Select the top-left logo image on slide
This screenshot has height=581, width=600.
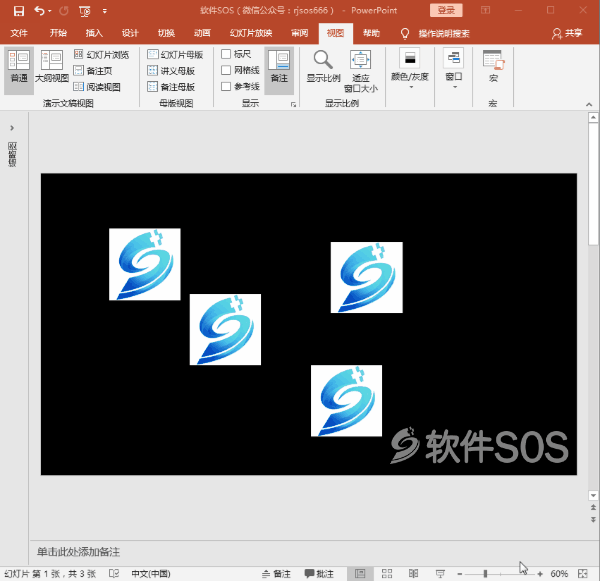pyautogui.click(x=145, y=264)
